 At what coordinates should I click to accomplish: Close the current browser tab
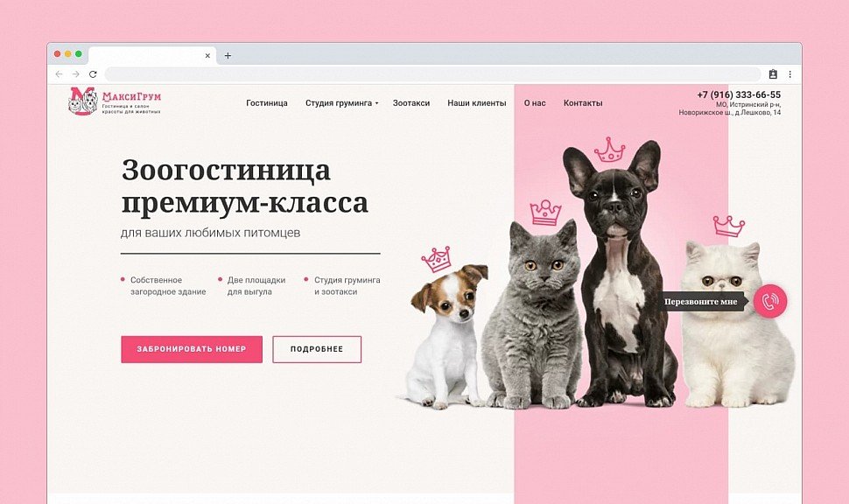(207, 56)
